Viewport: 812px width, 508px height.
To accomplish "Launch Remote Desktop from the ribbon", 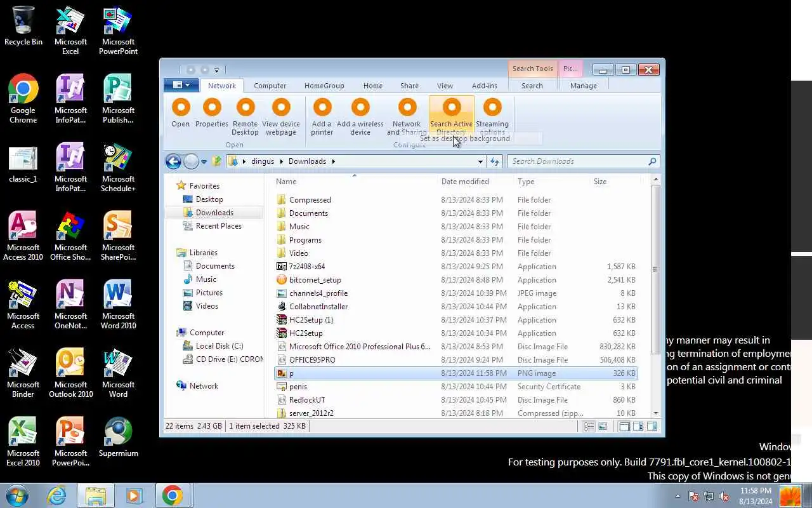I will (x=245, y=117).
